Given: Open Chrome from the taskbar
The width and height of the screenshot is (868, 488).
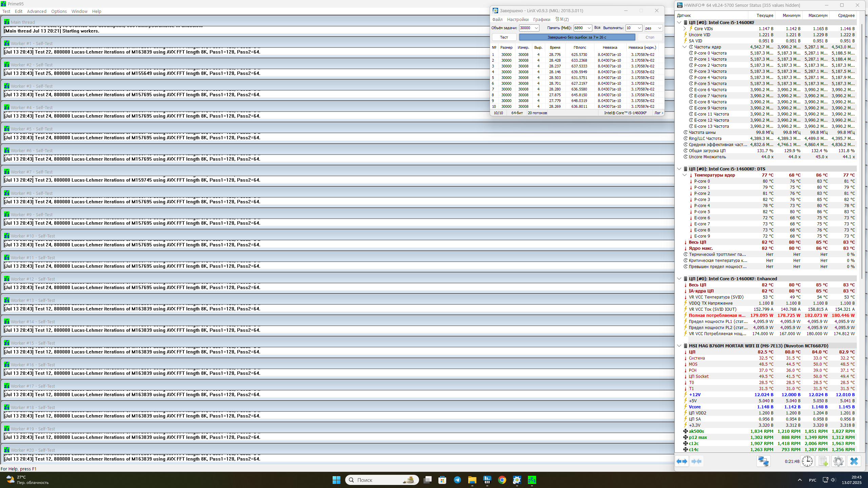Looking at the screenshot, I should pos(502,480).
